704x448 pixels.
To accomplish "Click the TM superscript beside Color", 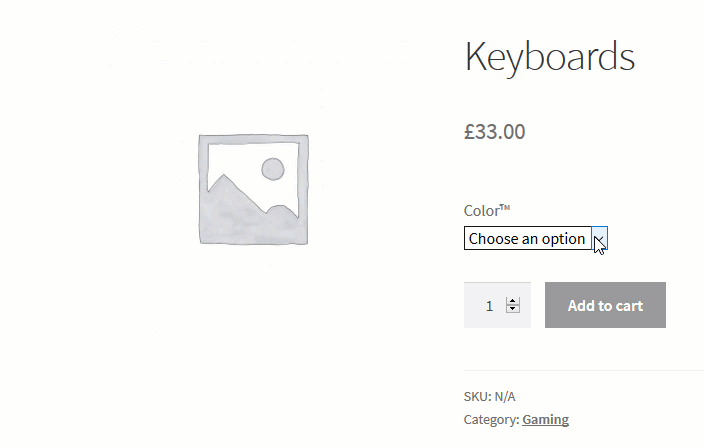I will (x=505, y=207).
